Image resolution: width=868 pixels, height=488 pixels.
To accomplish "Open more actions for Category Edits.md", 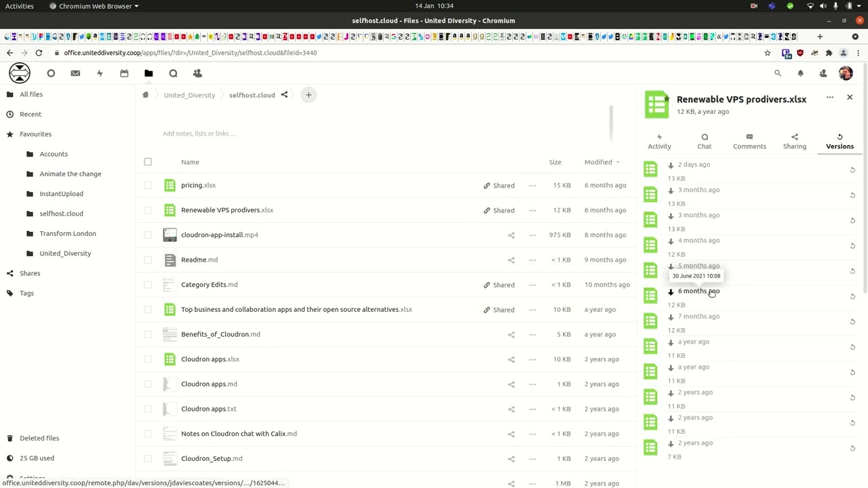I will 532,285.
